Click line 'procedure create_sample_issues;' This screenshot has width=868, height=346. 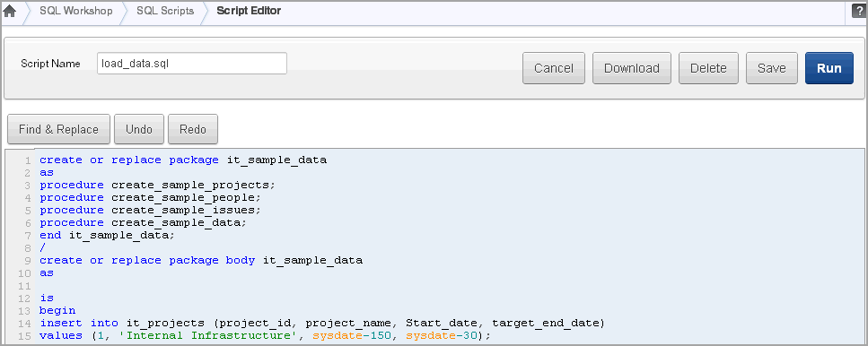(150, 210)
